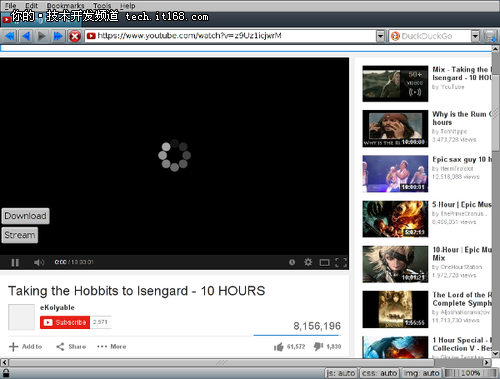The height and width of the screenshot is (379, 500).
Task: Open the File menu
Action: pos(10,6)
